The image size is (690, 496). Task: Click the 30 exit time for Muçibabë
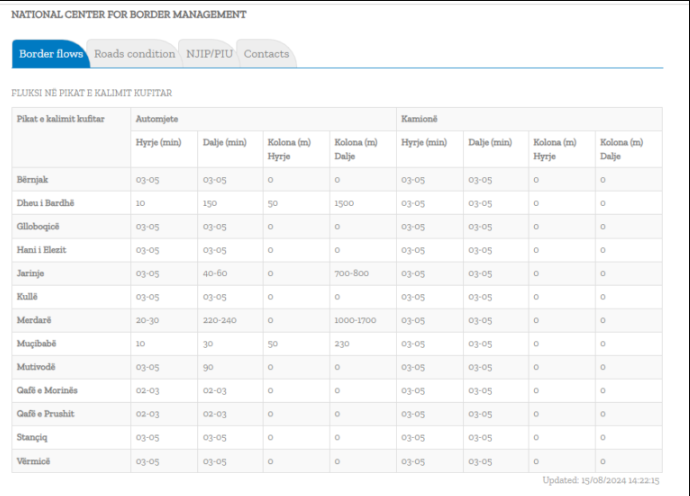click(x=208, y=344)
